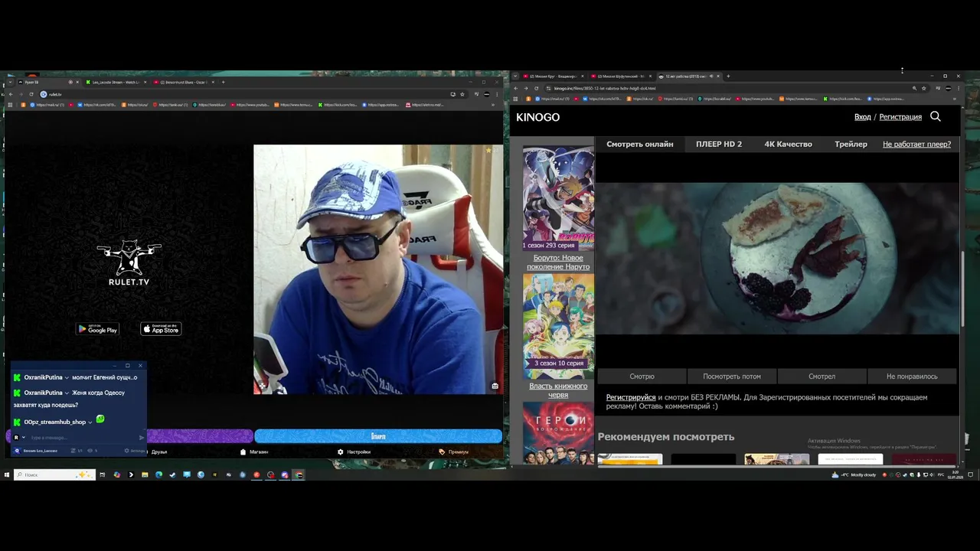Open the tab search dropdown in rulet.tv window
The width and height of the screenshot is (980, 551).
point(10,82)
